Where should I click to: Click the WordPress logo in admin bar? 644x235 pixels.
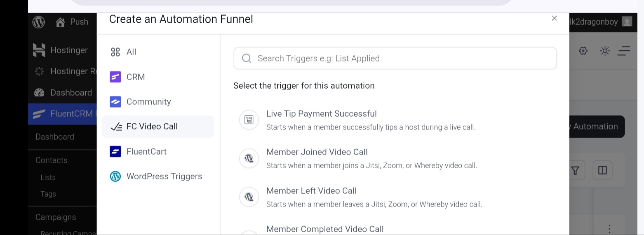click(38, 22)
